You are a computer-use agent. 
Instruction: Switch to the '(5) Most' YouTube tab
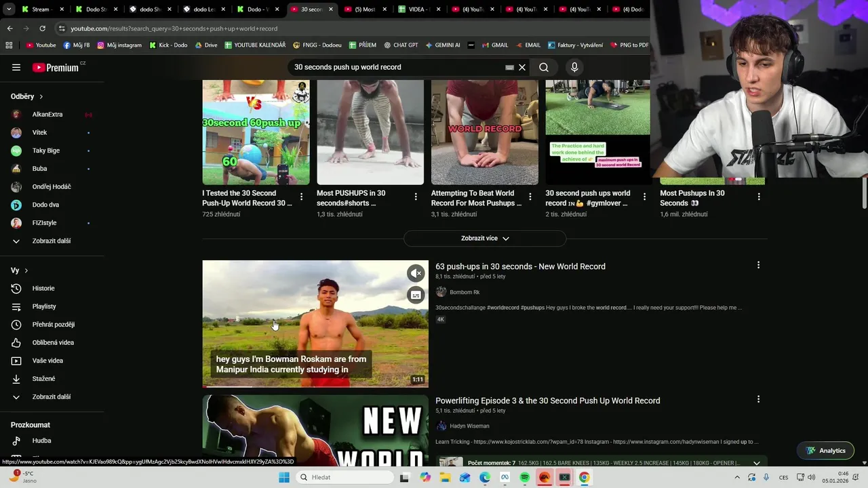click(x=366, y=9)
